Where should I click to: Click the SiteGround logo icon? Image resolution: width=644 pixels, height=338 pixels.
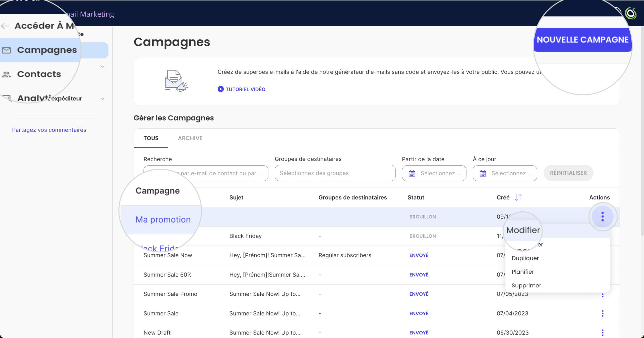(x=631, y=13)
